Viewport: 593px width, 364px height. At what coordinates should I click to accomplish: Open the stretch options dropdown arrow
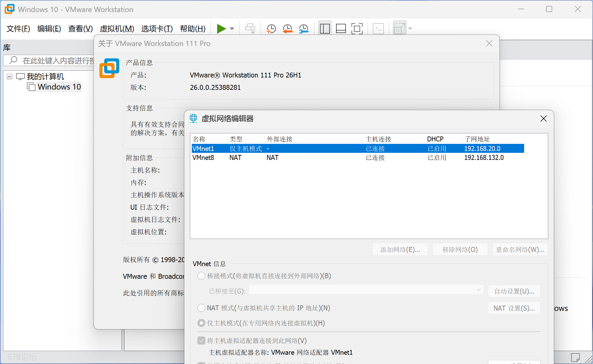pyautogui.click(x=410, y=29)
